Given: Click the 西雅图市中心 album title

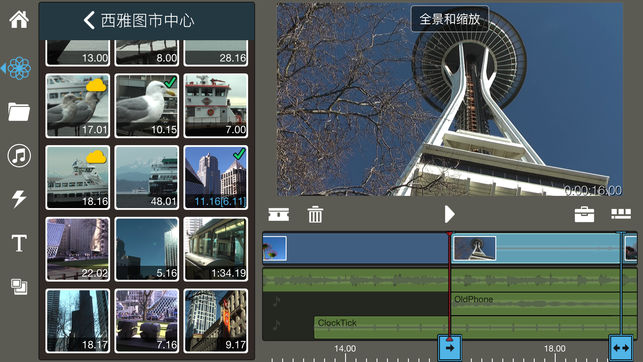Looking at the screenshot, I should [x=147, y=20].
